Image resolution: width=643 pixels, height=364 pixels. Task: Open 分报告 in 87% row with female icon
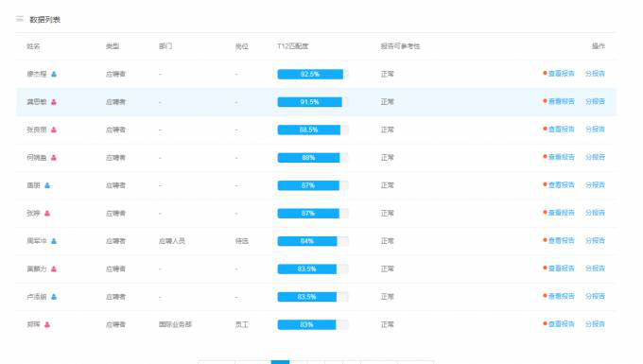click(595, 213)
